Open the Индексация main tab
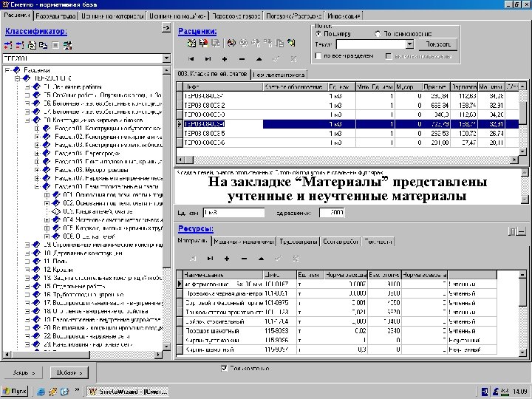 point(344,16)
